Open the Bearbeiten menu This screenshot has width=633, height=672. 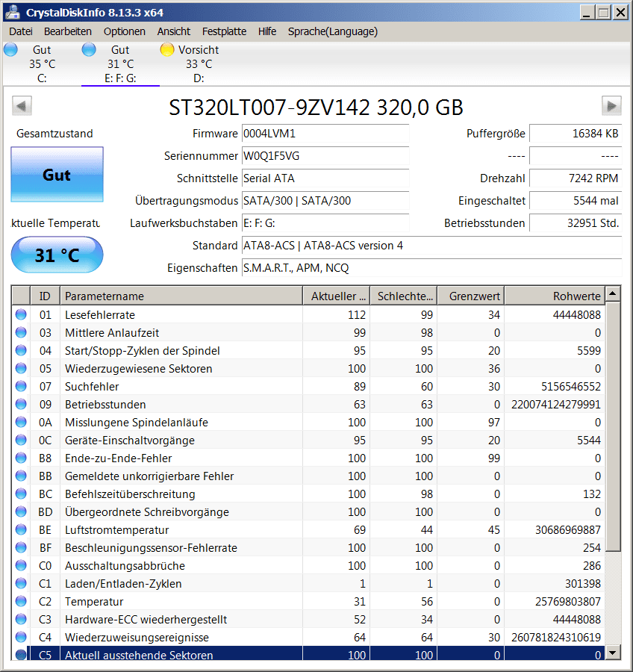pos(68,31)
